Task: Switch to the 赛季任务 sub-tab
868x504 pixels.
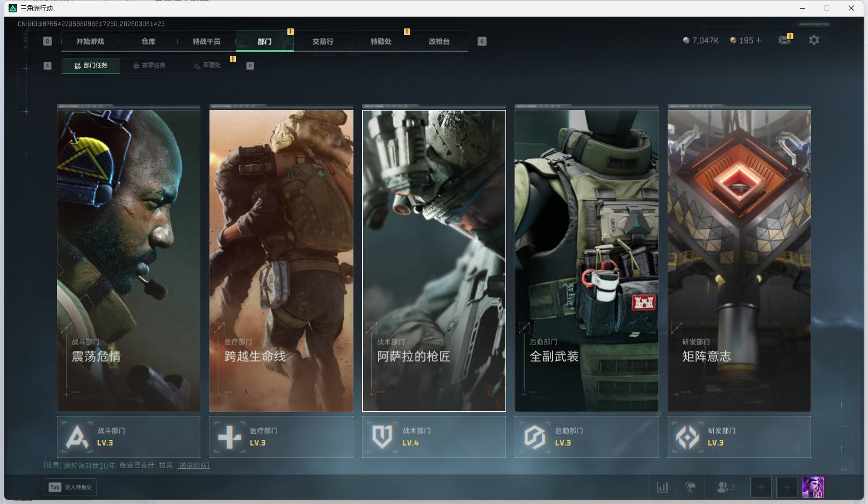Action: (x=149, y=65)
